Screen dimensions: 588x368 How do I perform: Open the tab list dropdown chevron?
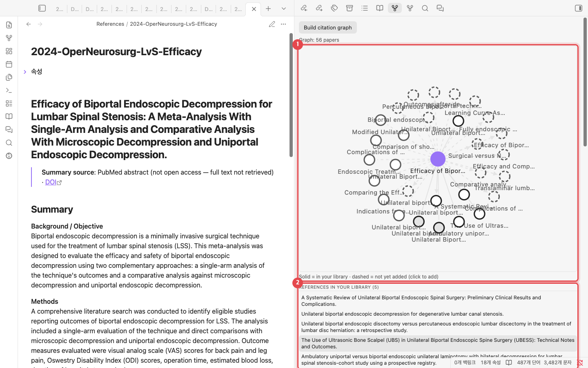[x=284, y=9]
